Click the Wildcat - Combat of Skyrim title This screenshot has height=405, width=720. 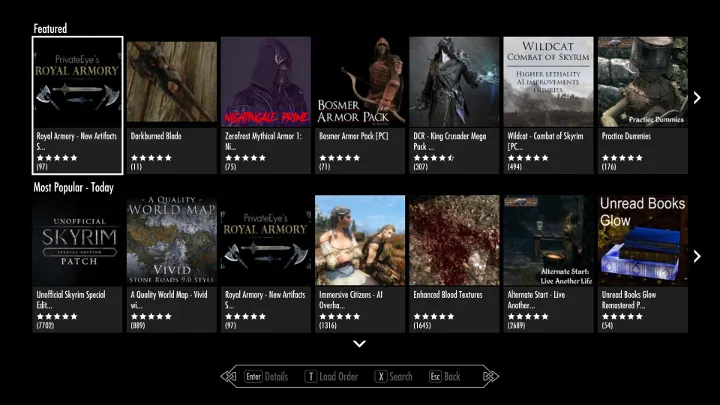point(545,141)
